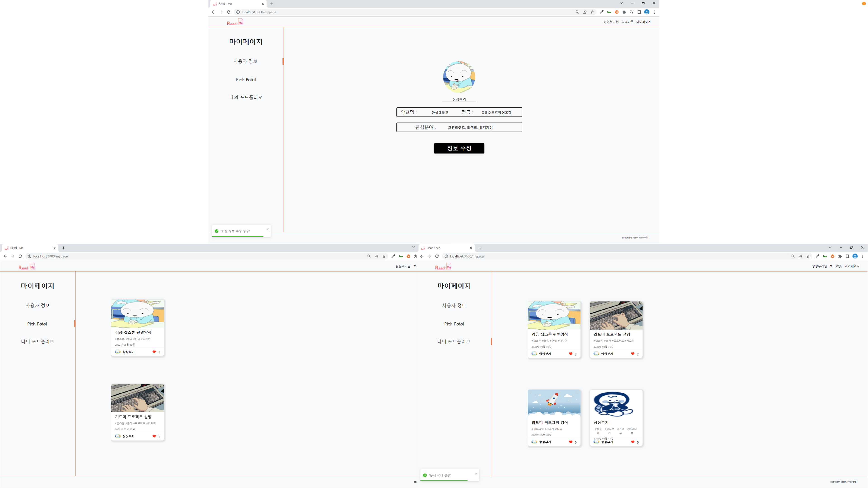
Task: Click the 상상부기 icon in top navigation bar
Action: tap(611, 22)
